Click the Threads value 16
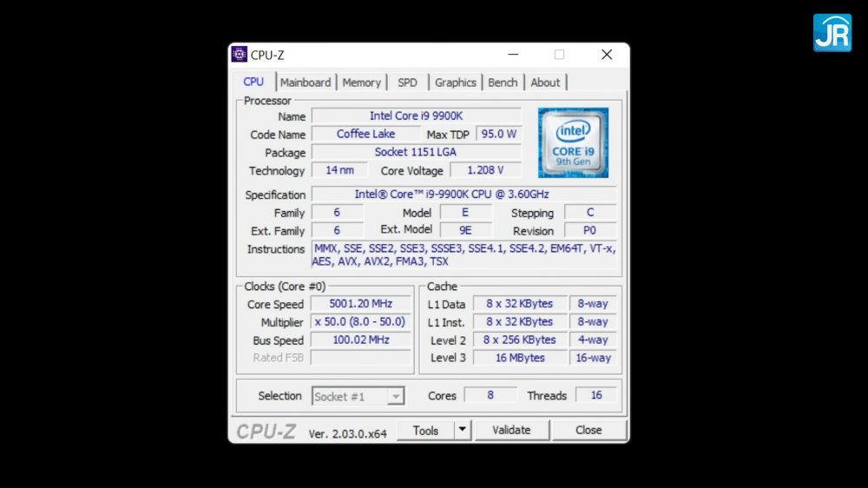The width and height of the screenshot is (868, 488). coord(596,395)
